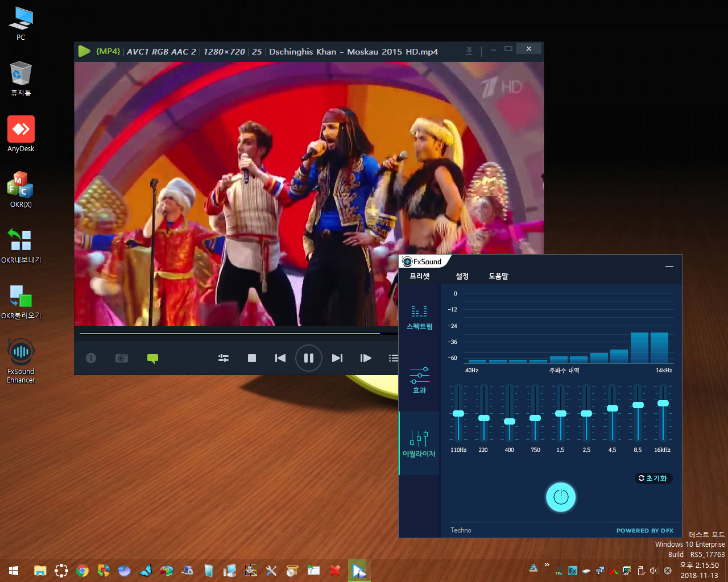728x582 pixels.
Task: Open the PC desktop icon
Action: [21, 23]
